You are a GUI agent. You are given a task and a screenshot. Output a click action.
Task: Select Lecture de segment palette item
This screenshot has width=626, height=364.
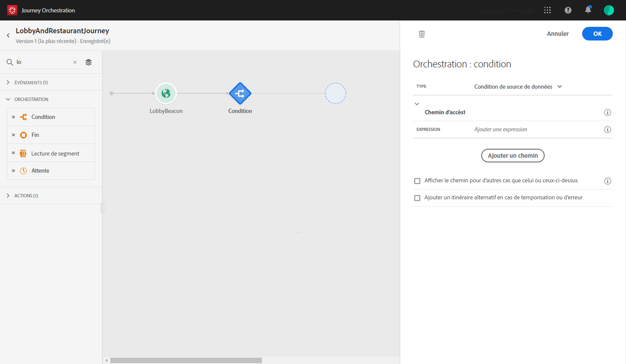tap(55, 153)
